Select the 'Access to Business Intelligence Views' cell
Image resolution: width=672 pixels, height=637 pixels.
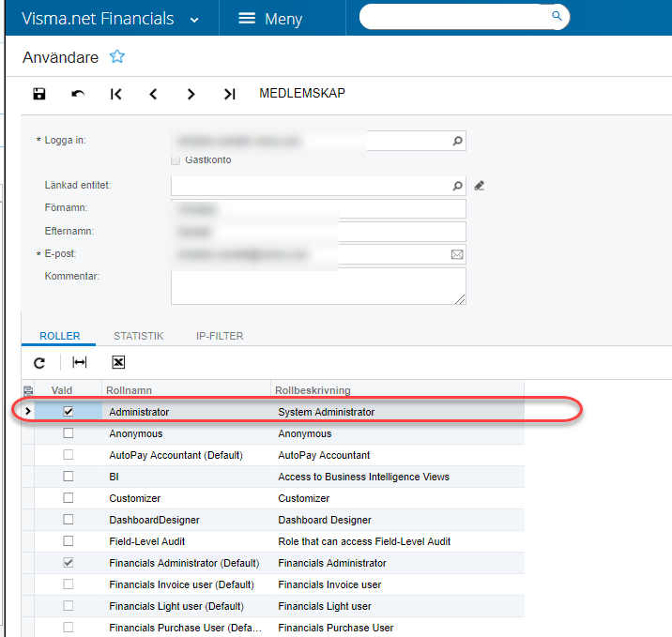397,477
